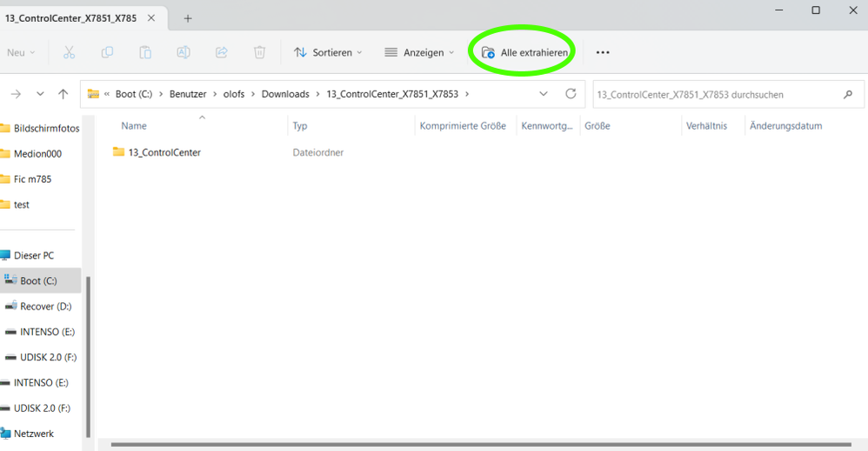
Task: Click the Paste clipboard icon
Action: click(x=145, y=52)
